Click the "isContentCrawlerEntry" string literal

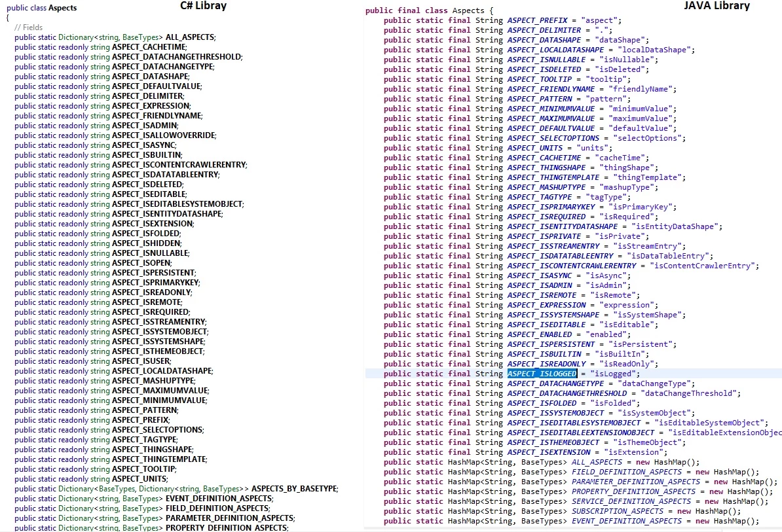(701, 266)
